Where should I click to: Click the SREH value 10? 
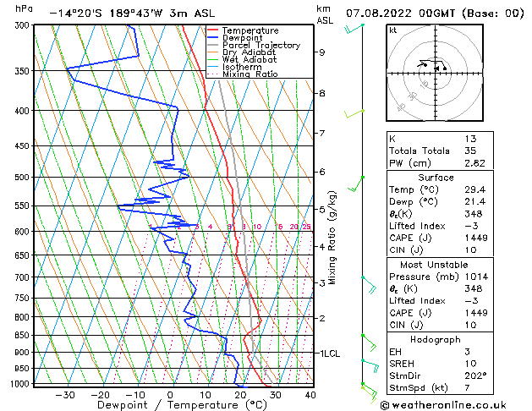click(x=470, y=364)
